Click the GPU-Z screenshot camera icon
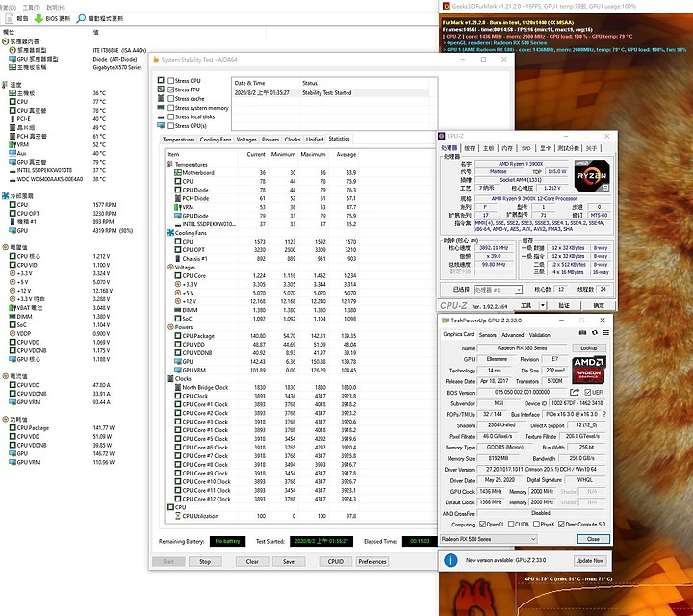 (x=582, y=332)
